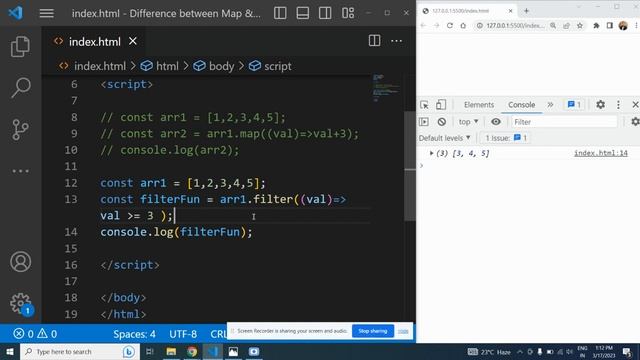Viewport: 640px width, 360px height.
Task: Open a new Chrome tab
Action: click(x=526, y=11)
